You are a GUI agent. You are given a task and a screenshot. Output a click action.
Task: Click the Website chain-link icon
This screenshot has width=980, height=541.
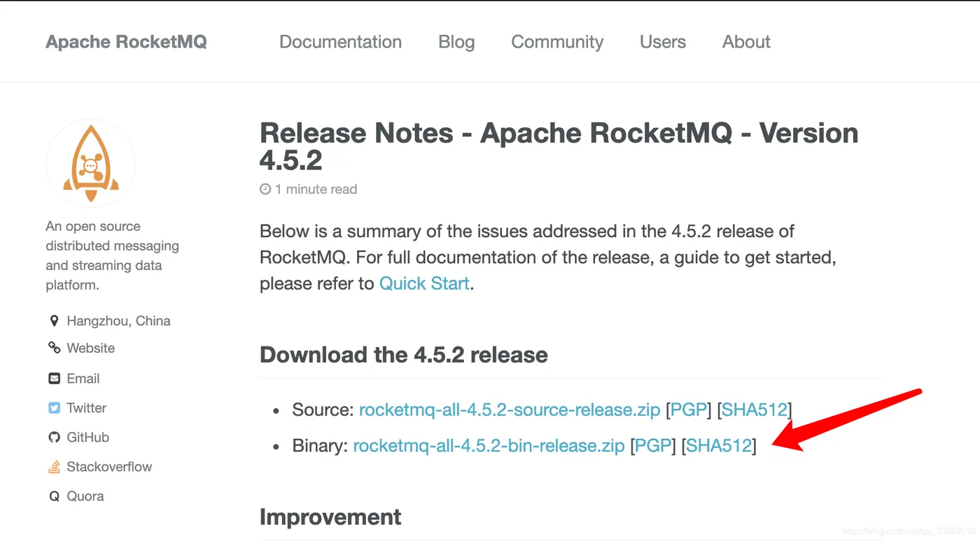[x=54, y=348]
